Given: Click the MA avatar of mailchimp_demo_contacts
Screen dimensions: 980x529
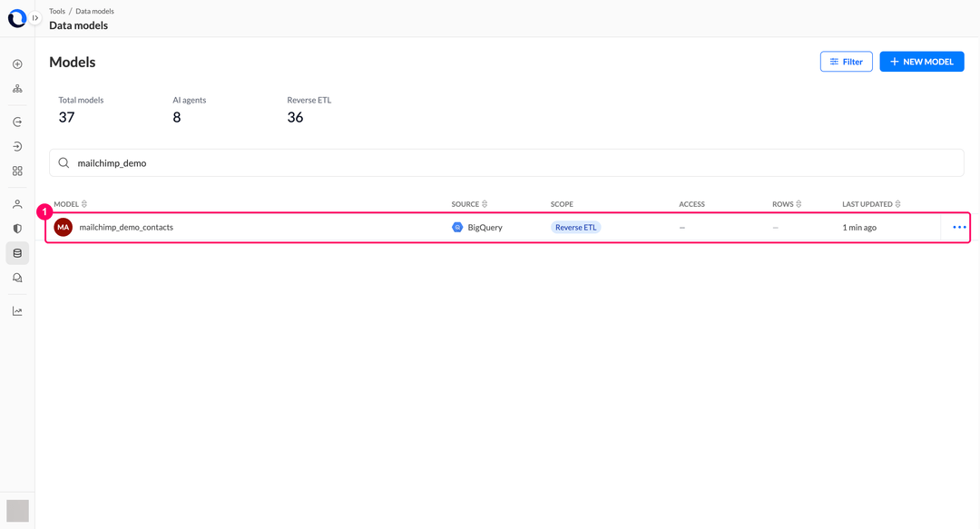Looking at the screenshot, I should [64, 227].
